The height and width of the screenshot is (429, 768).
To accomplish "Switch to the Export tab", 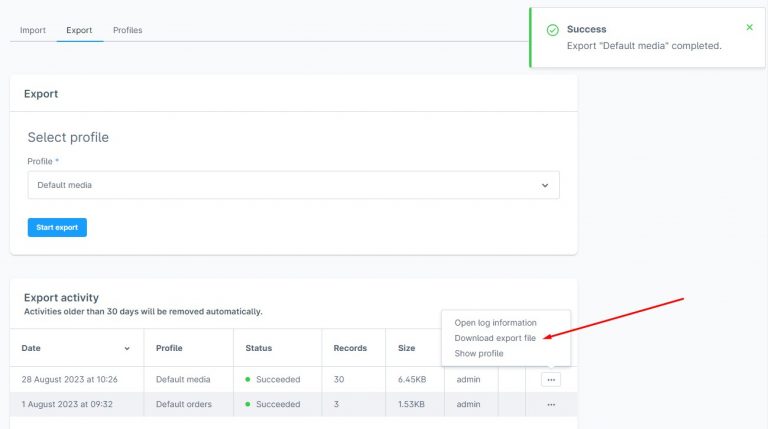I will 79,30.
